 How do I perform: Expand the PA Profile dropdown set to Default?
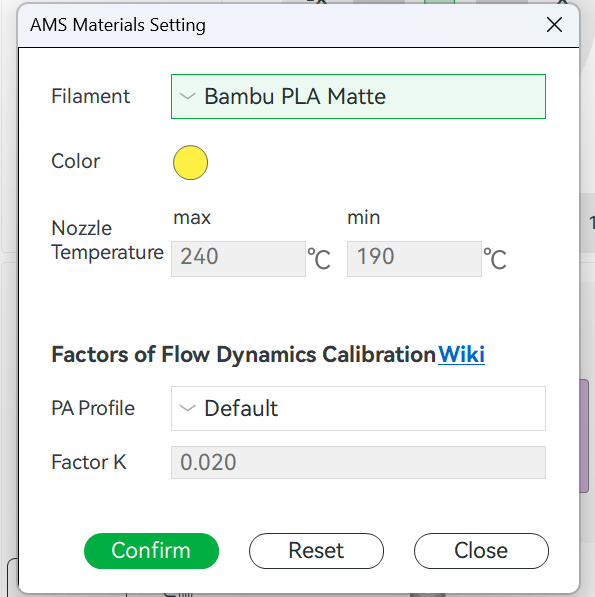click(358, 409)
